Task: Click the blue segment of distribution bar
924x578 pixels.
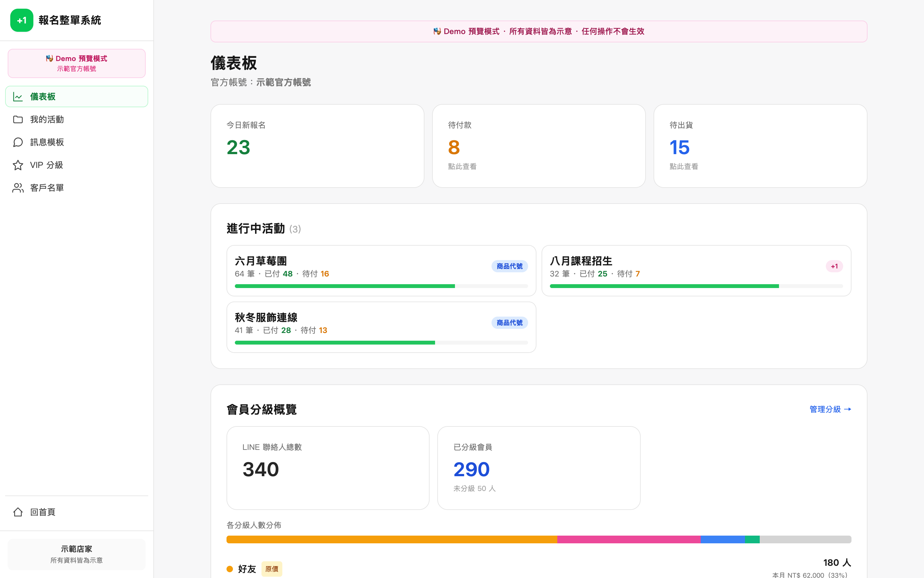Action: coord(723,539)
